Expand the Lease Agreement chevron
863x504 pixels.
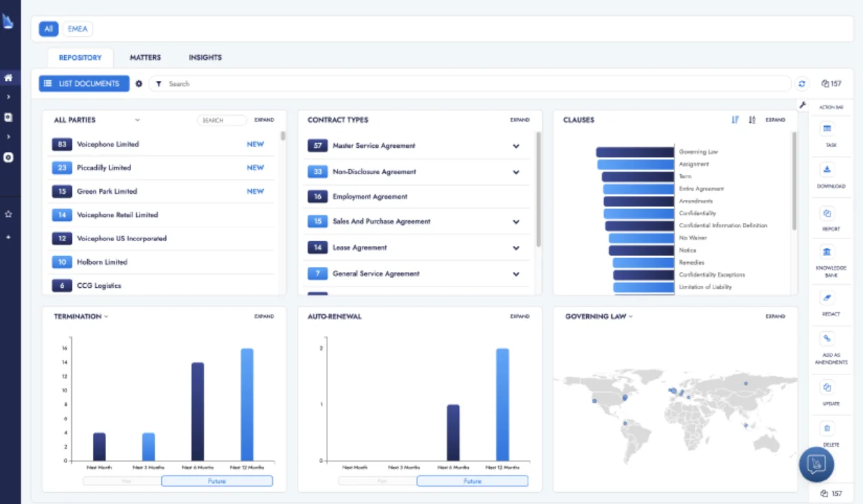coord(516,248)
